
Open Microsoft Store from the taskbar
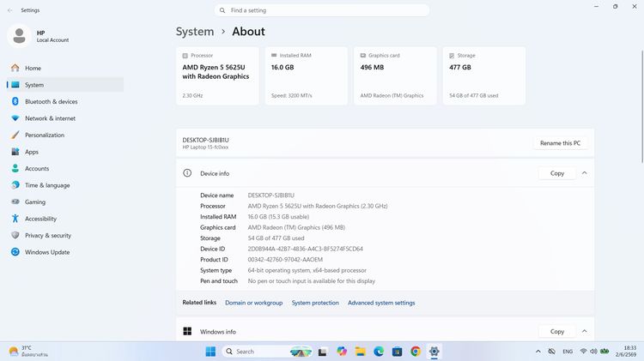tap(398, 352)
